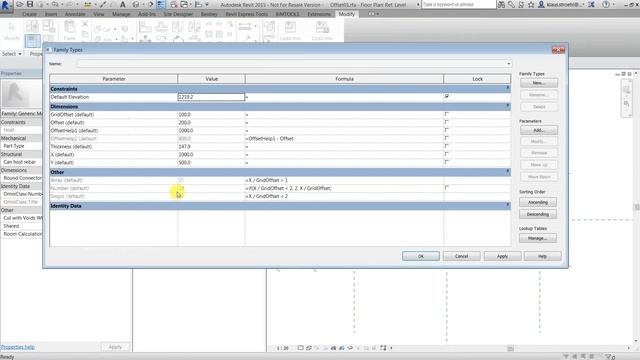Open the Properties help link
The height and width of the screenshot is (360, 640).
(x=18, y=347)
